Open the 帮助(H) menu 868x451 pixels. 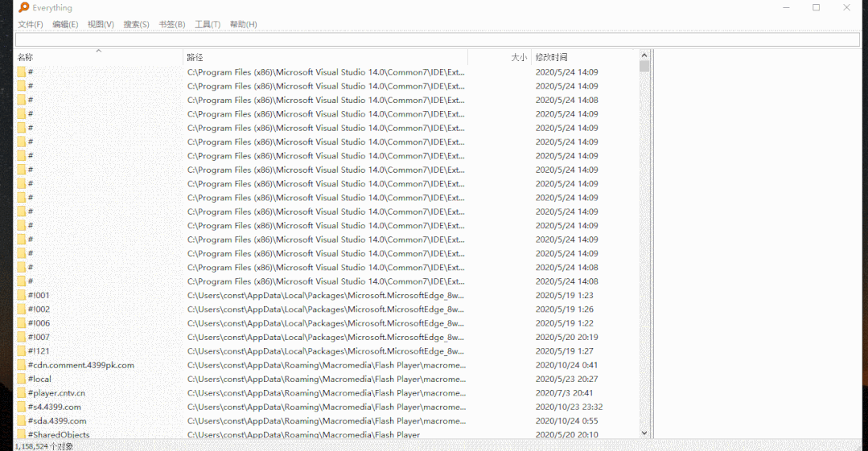coord(243,24)
